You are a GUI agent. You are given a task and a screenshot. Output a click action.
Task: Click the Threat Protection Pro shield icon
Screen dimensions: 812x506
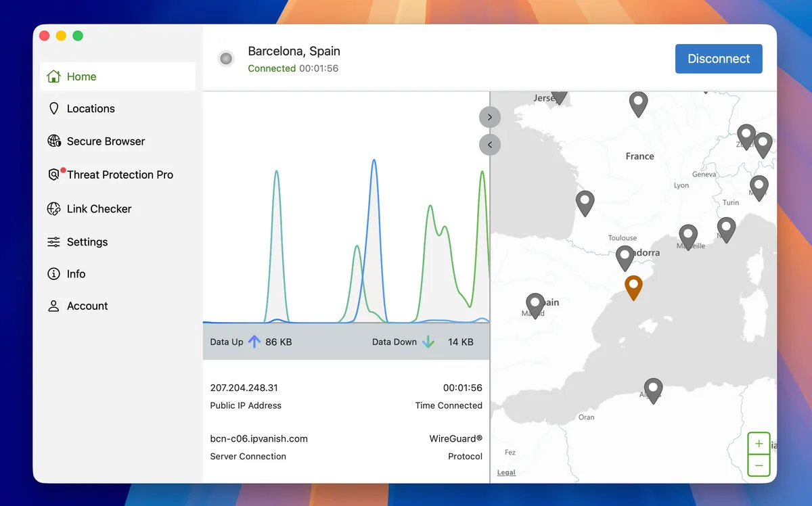point(54,175)
